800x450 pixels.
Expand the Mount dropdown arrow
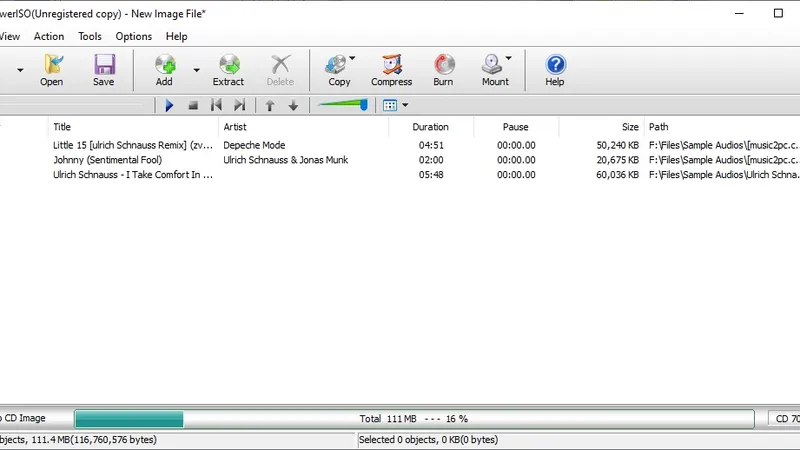click(x=509, y=58)
